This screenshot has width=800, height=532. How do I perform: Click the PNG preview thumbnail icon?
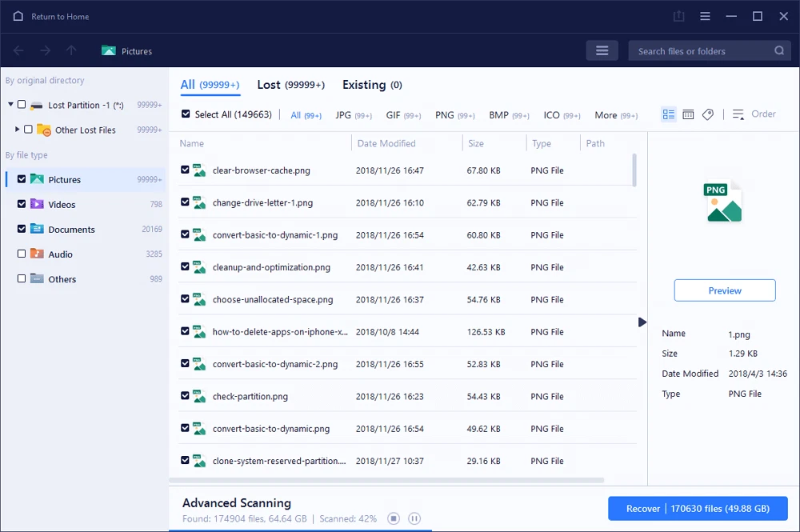coord(723,202)
